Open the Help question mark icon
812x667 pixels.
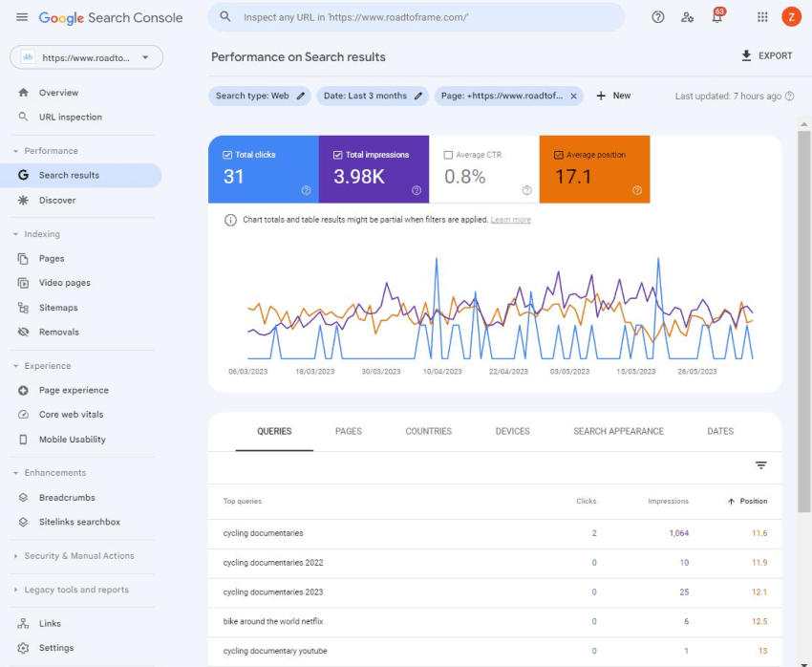657,17
